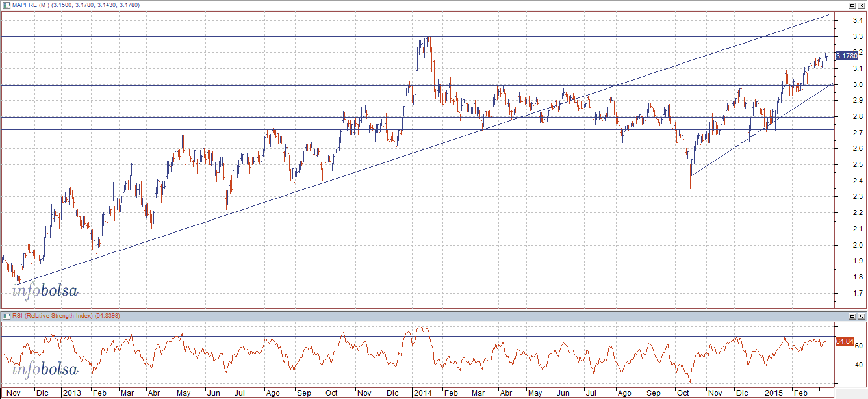Click the 3.3 price axis label

858,36
